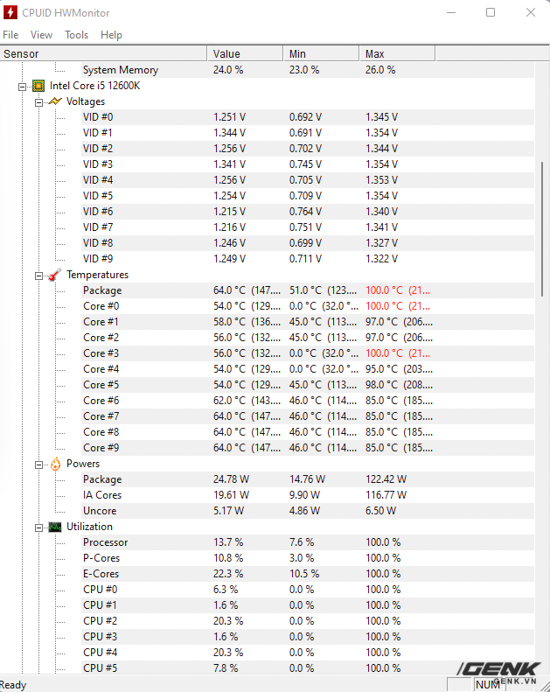
Task: Open the File menu
Action: click(x=11, y=35)
